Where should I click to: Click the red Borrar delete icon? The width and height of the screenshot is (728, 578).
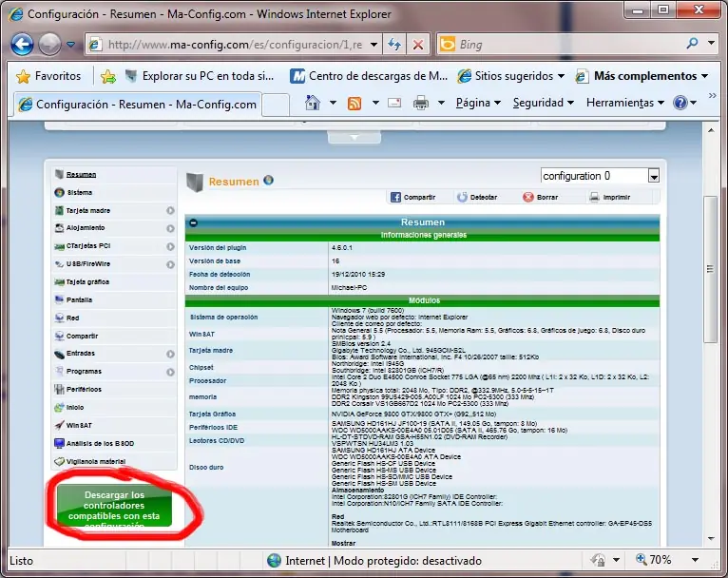click(x=527, y=198)
